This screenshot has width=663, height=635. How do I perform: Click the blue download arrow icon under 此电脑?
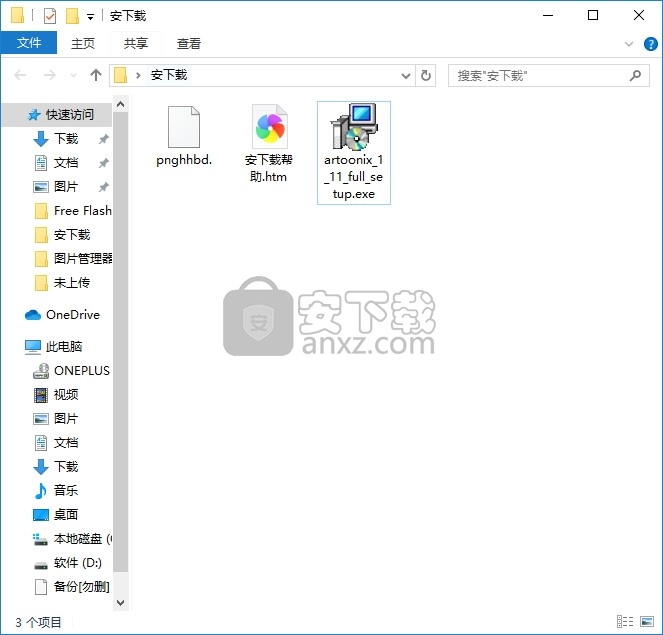point(41,467)
